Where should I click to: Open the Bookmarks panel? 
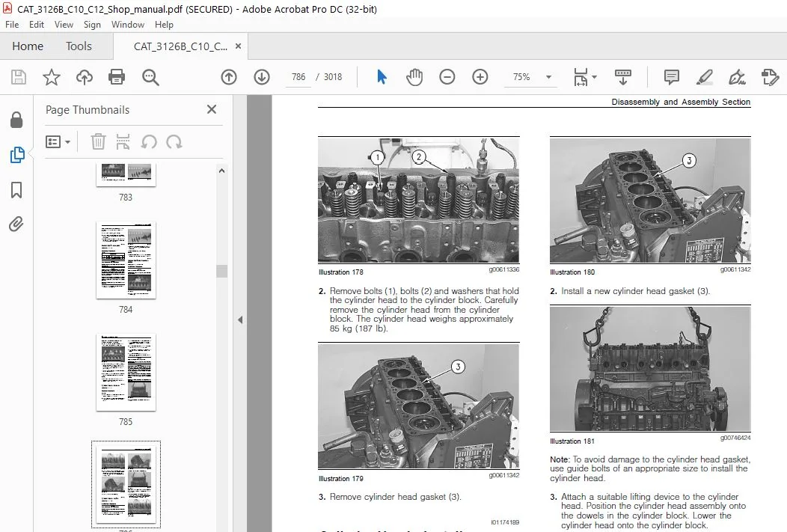(16, 190)
